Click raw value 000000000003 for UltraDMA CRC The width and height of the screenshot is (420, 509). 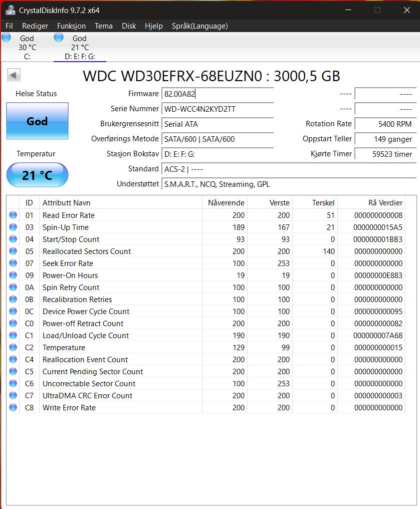378,395
